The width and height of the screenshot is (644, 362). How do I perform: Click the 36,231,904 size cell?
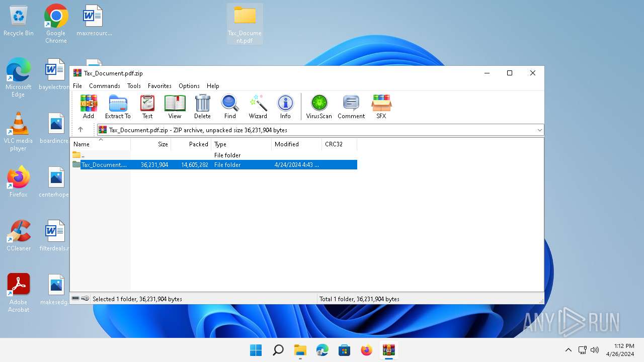click(154, 165)
